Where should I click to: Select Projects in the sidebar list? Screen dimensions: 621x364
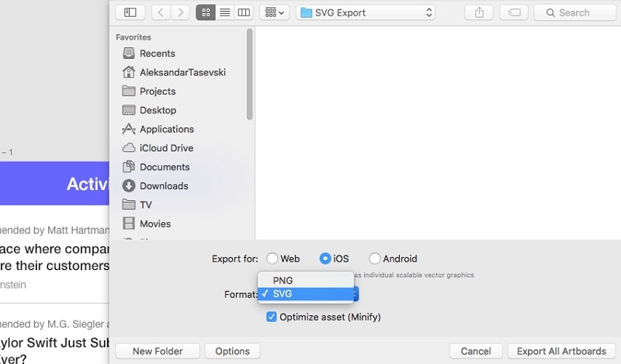pos(158,92)
